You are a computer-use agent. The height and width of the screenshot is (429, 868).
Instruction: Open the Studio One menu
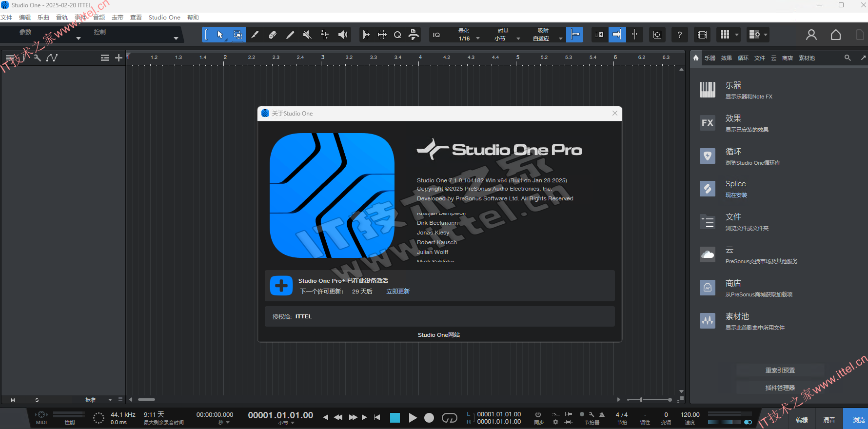tap(164, 17)
